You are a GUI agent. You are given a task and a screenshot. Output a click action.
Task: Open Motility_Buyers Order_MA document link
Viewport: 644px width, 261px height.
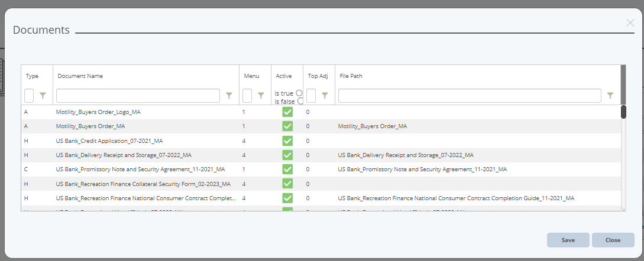(90, 126)
